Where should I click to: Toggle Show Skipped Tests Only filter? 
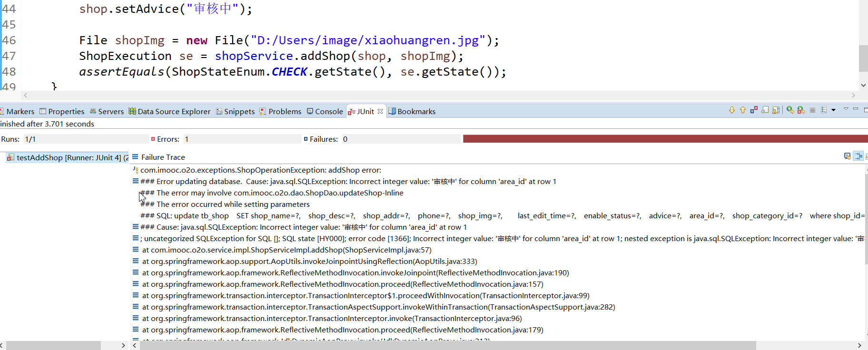tap(765, 110)
